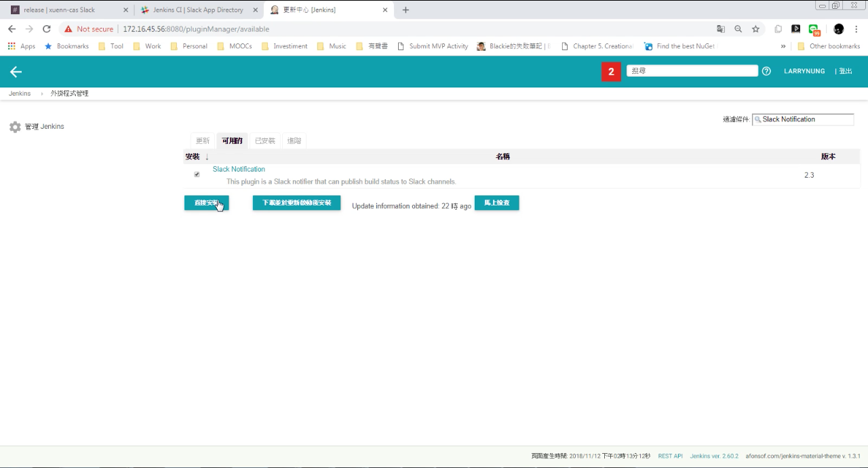The height and width of the screenshot is (468, 868).
Task: Open the Other bookmarks folder
Action: pyautogui.click(x=829, y=46)
